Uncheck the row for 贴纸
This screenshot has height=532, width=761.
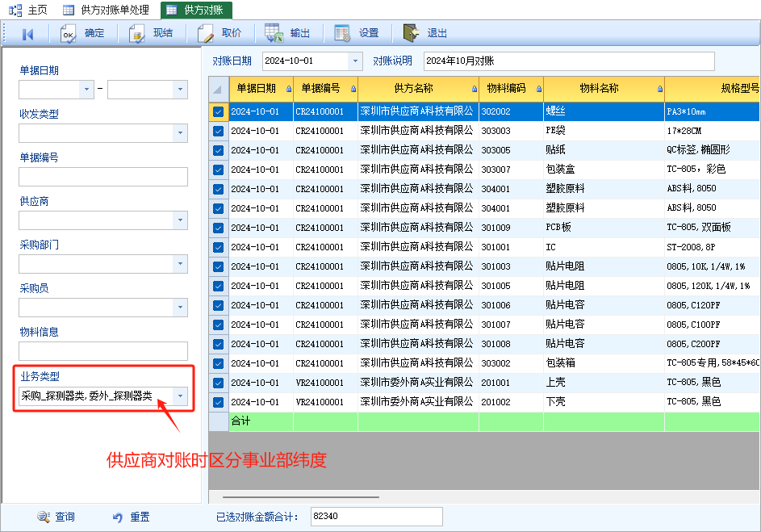pos(219,150)
